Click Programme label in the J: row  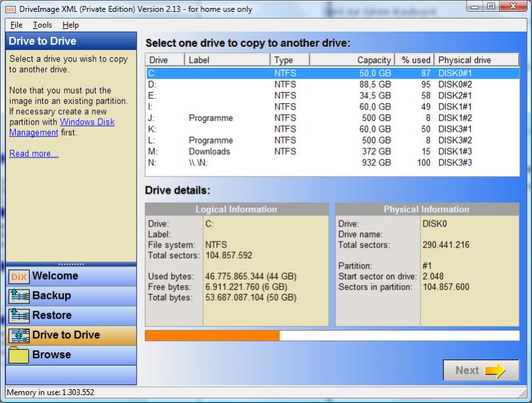point(211,118)
